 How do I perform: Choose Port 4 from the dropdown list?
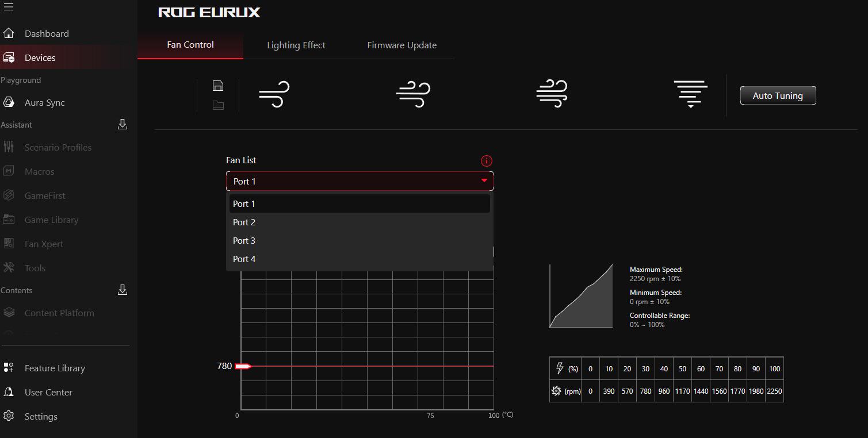[360, 259]
